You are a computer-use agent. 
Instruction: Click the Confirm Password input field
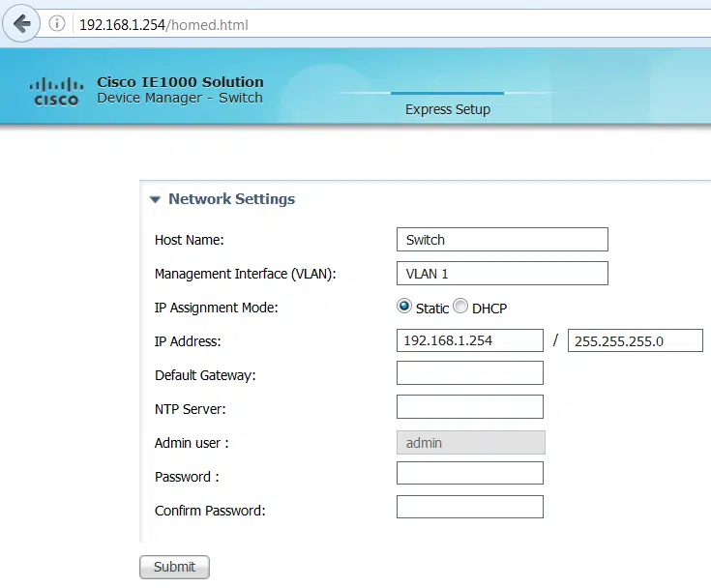coord(470,507)
